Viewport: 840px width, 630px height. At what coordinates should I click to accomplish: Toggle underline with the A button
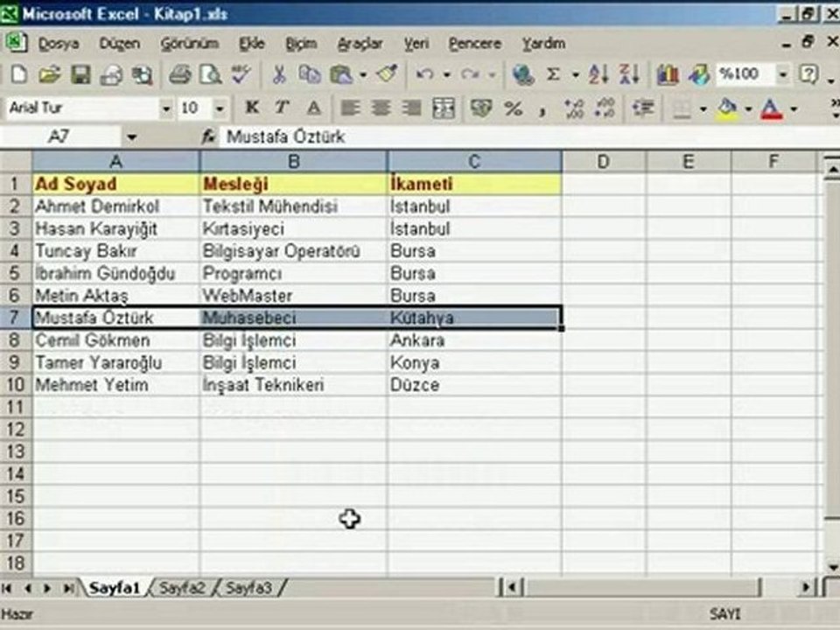click(314, 108)
